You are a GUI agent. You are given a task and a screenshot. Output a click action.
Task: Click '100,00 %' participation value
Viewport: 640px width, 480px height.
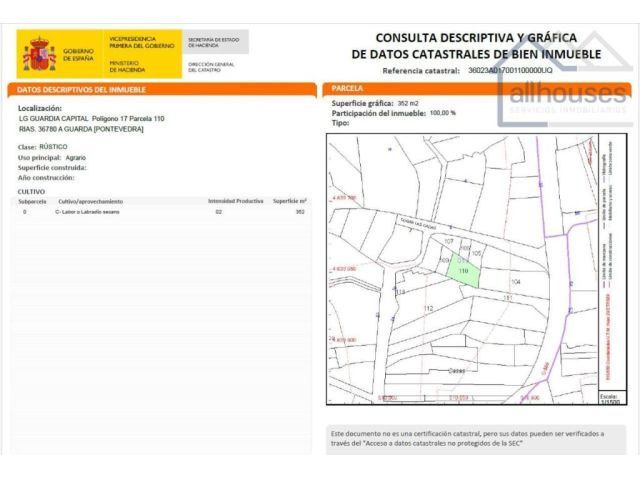pyautogui.click(x=442, y=113)
